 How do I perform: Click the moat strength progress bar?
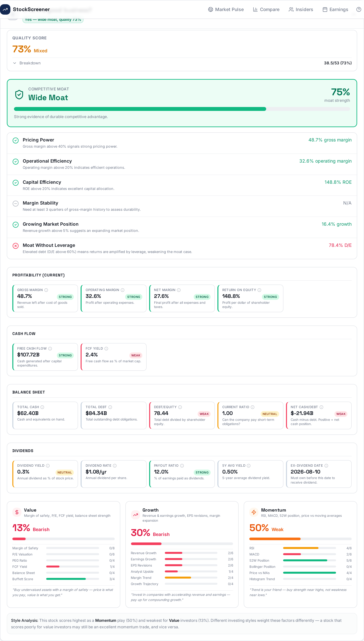182,109
